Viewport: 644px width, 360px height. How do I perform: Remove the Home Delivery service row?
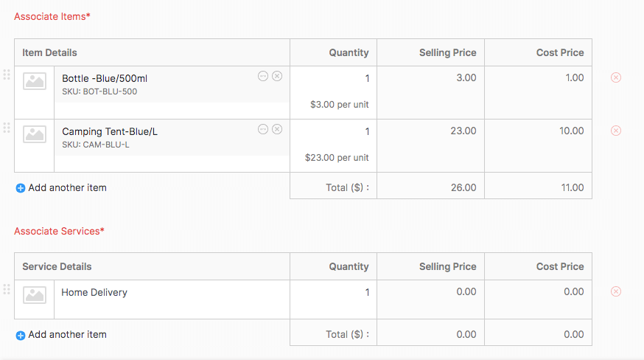[616, 291]
